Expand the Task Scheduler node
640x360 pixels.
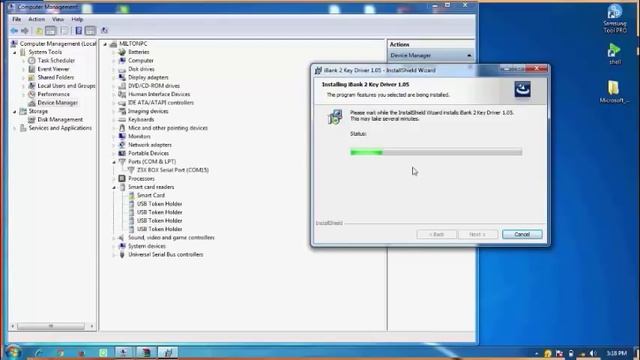tap(23, 60)
